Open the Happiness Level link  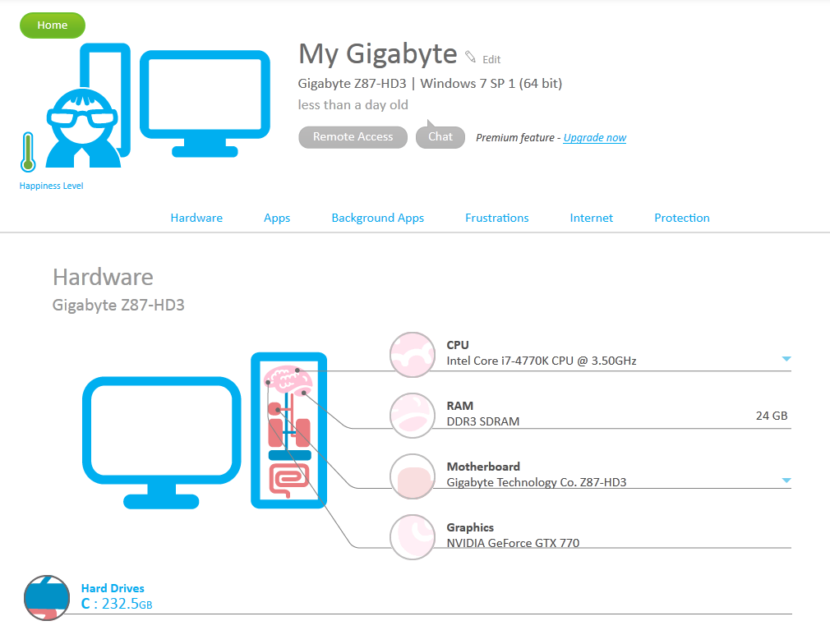click(x=51, y=186)
